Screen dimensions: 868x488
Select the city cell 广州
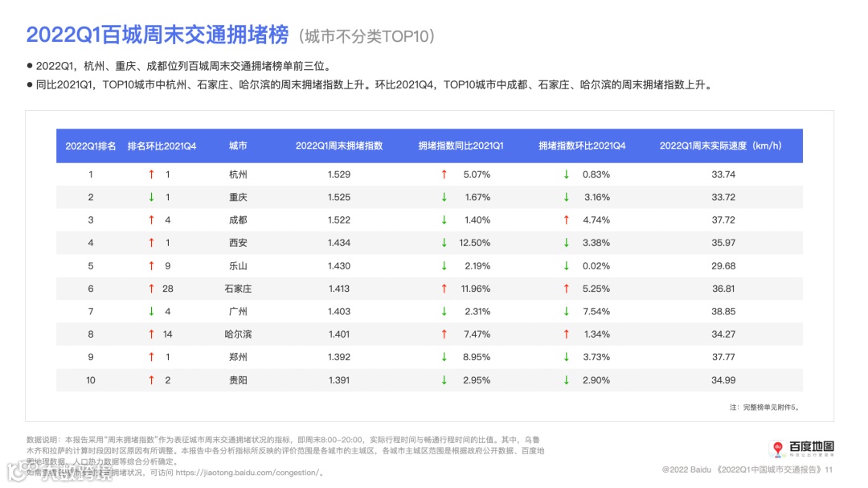point(238,311)
